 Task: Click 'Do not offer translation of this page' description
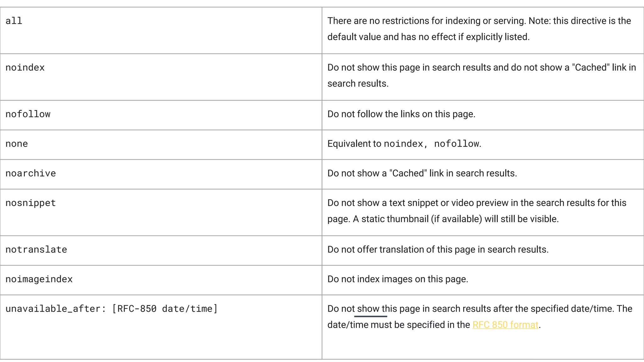coord(438,250)
